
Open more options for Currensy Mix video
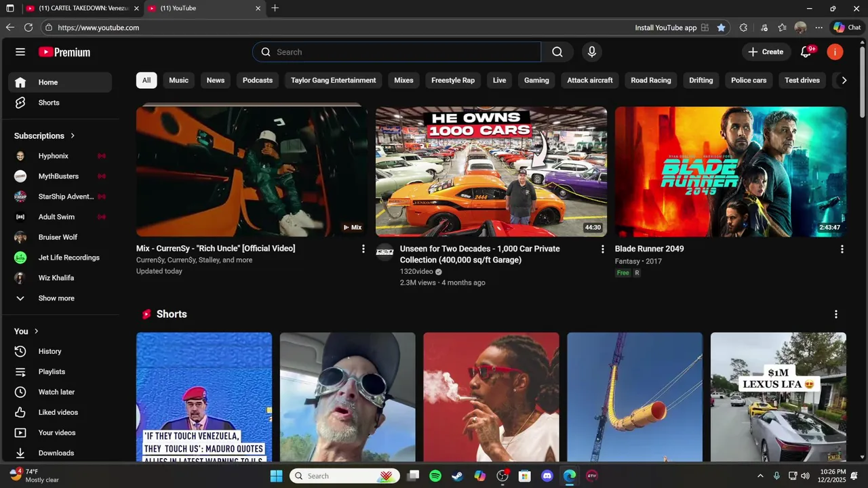[363, 249]
